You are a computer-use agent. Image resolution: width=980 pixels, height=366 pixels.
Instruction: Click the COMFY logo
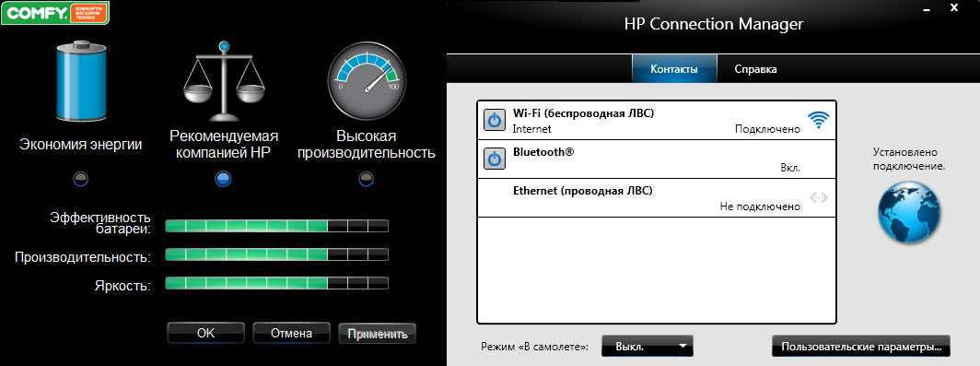(55, 13)
